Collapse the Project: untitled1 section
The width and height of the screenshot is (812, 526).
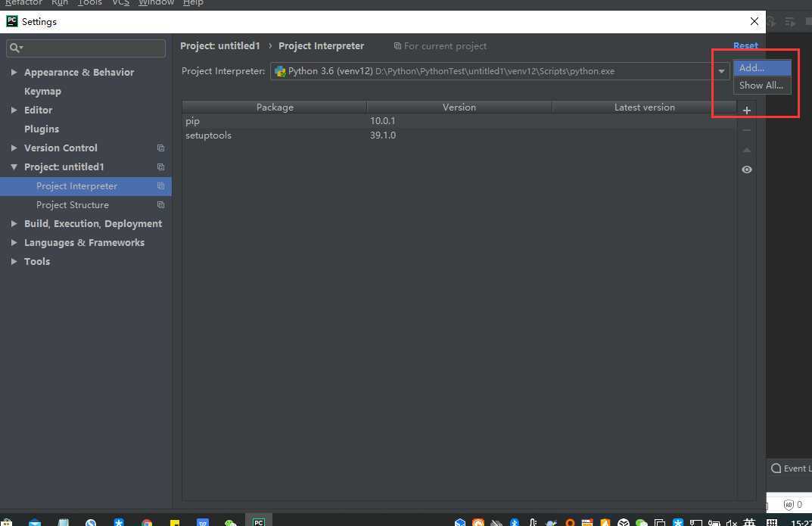(14, 167)
